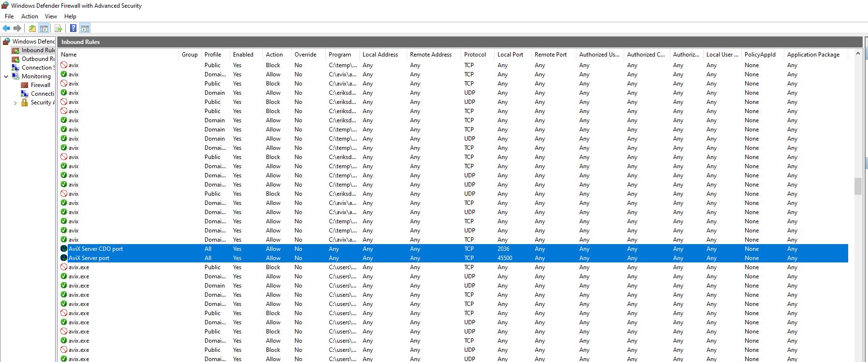Open the View menu
Screen dimensions: 868x362
coord(51,16)
